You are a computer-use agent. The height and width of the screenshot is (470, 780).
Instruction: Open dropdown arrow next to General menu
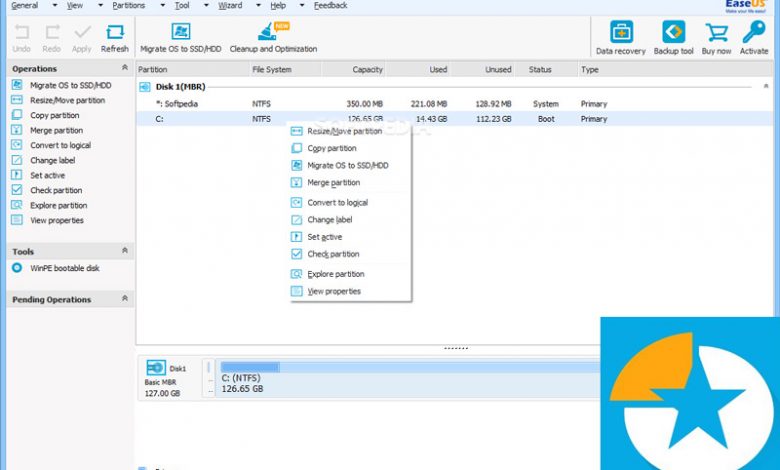[x=55, y=5]
